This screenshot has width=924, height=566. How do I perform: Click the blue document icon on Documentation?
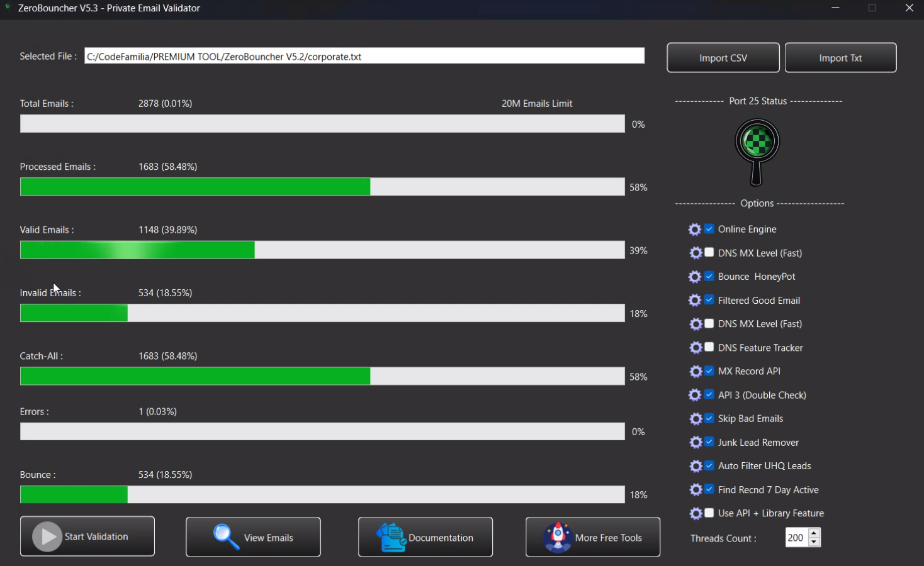[392, 538]
